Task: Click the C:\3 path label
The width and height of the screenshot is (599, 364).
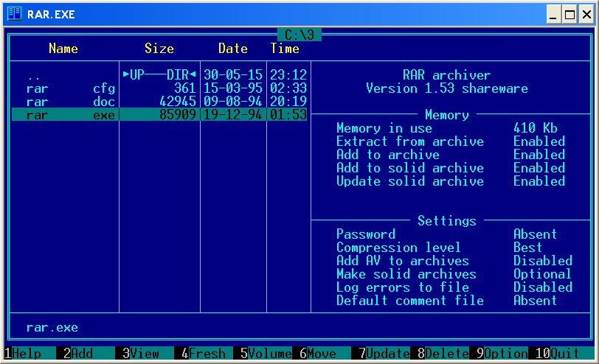Action: (x=299, y=35)
